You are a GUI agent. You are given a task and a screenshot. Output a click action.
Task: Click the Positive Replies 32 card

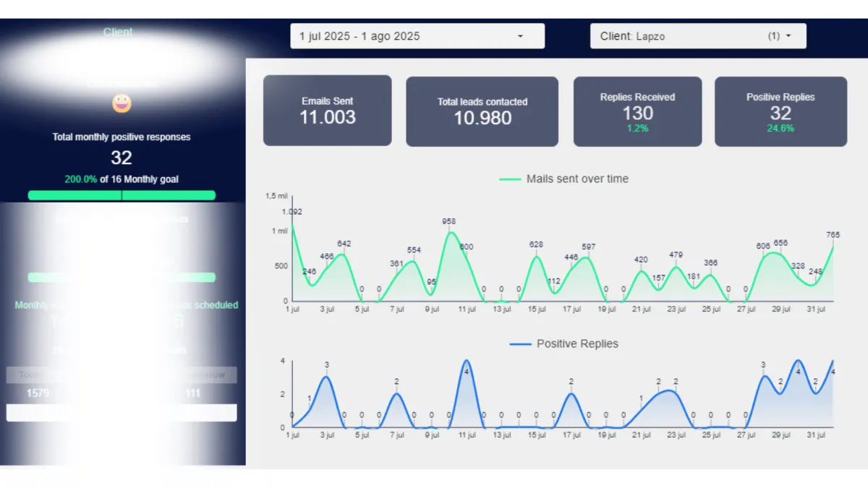click(780, 111)
